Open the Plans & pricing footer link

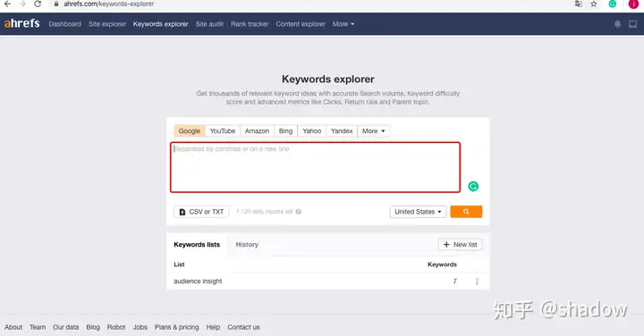[x=176, y=327]
